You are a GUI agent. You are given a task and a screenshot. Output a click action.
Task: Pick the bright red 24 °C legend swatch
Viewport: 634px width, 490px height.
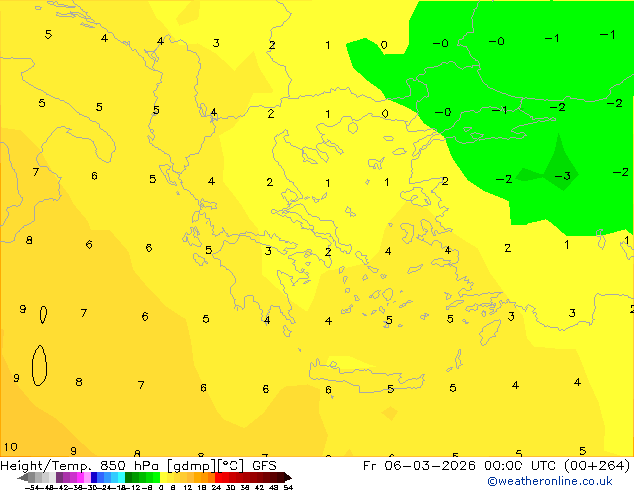(218, 477)
